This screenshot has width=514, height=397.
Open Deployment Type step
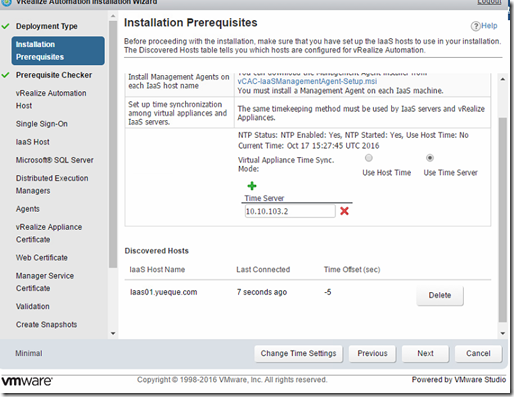click(x=46, y=26)
